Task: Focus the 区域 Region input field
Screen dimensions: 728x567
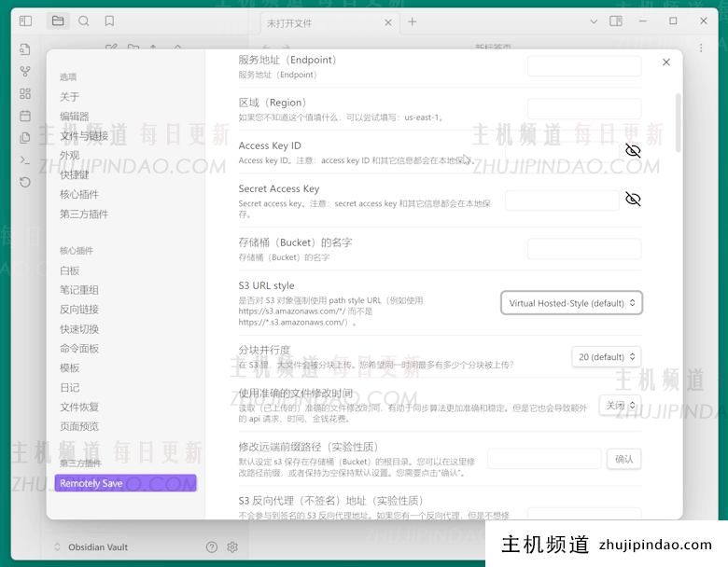Action: point(584,109)
